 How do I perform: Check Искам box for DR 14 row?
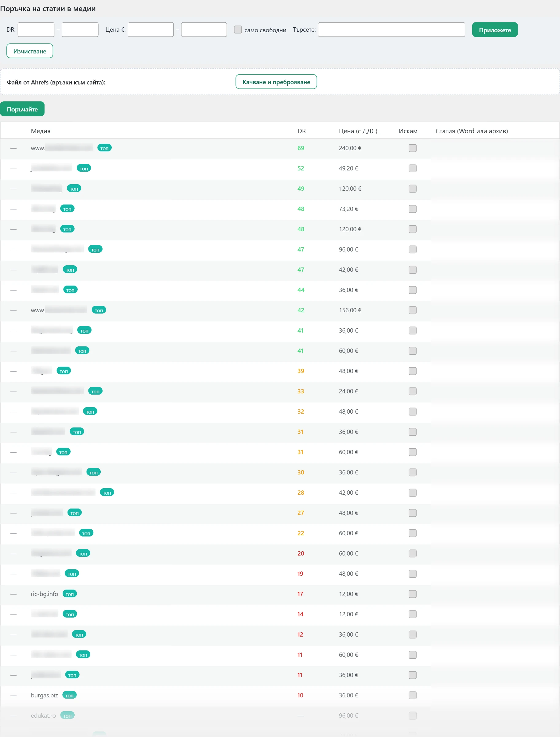(412, 614)
